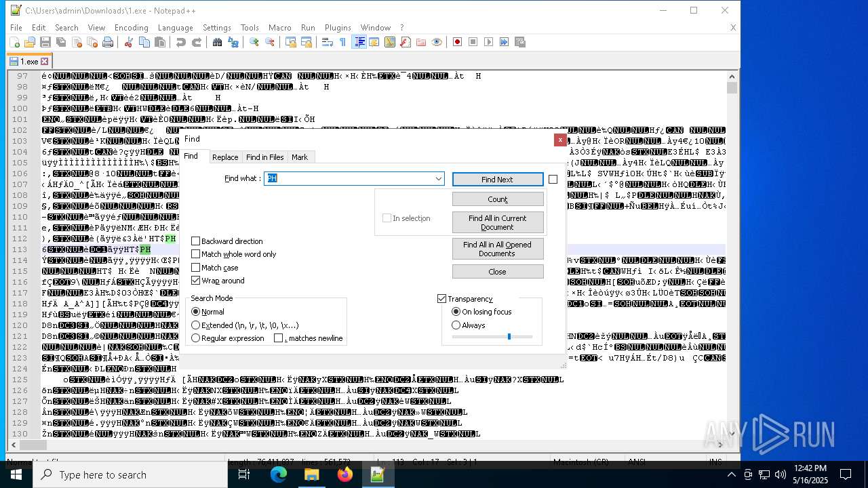This screenshot has height=488, width=868.
Task: Close the 1.exe document tab
Action: (45, 62)
